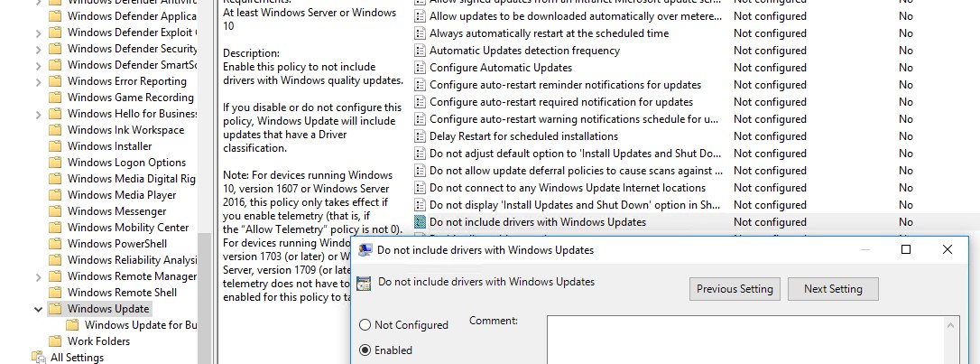This screenshot has height=364, width=980.
Task: Click the Work Folders folder icon
Action: click(56, 341)
